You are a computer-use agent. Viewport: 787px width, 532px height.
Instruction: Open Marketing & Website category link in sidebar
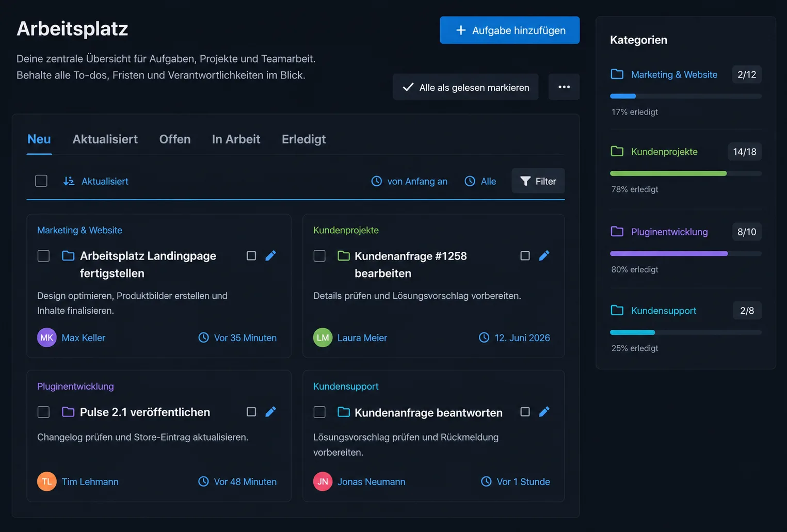pyautogui.click(x=674, y=74)
